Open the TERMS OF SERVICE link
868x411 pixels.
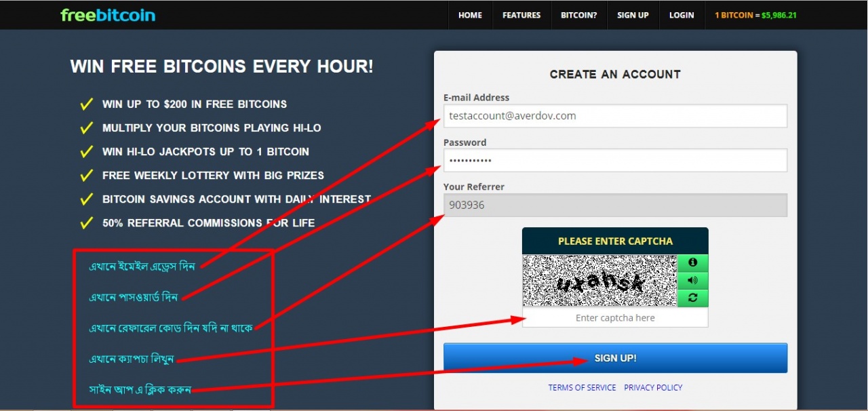[582, 388]
